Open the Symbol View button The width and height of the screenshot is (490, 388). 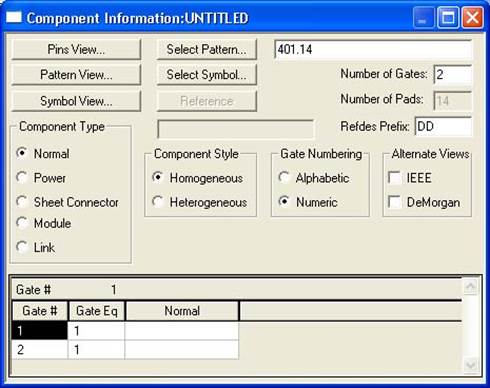coord(76,101)
